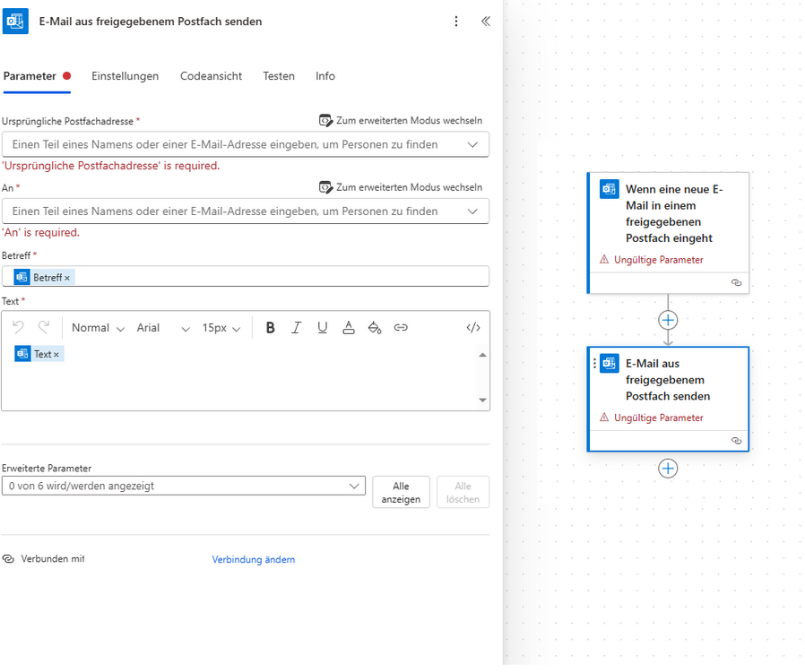Collapse the action panel with double chevron
Image resolution: width=805 pixels, height=672 pixels.
click(486, 22)
